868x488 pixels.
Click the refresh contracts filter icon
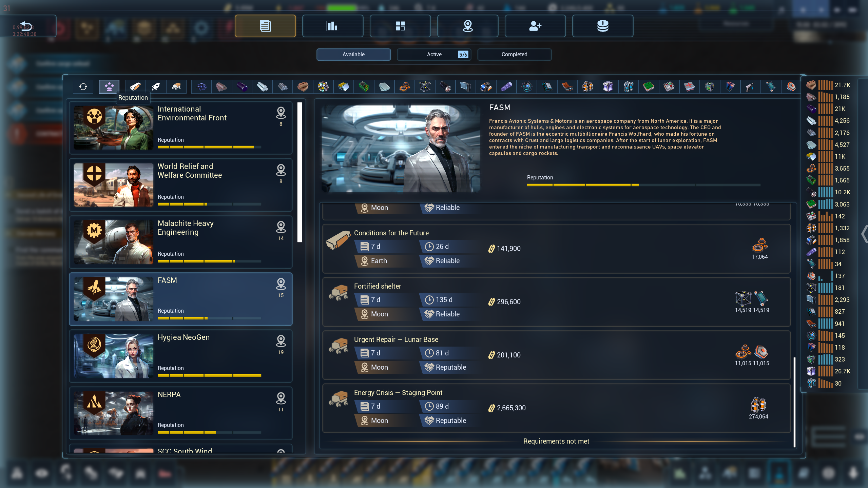click(83, 87)
